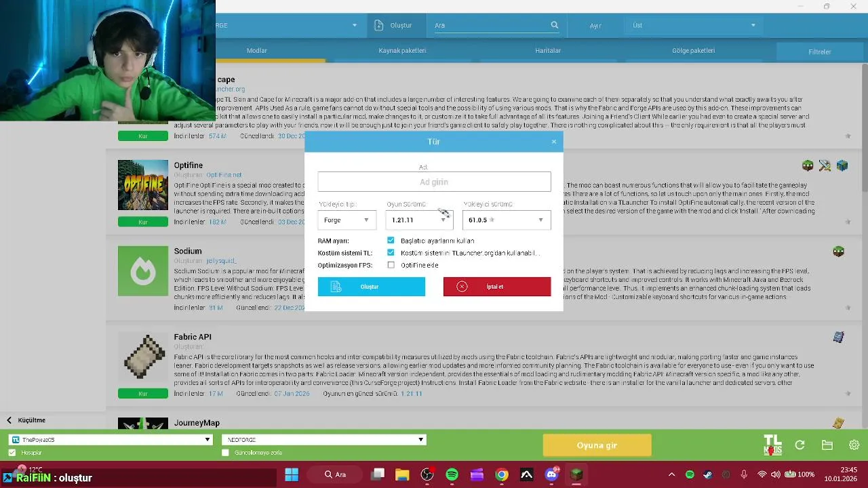Open the NEOFORGE version dropdown
This screenshot has width=868, height=488.
pos(323,440)
